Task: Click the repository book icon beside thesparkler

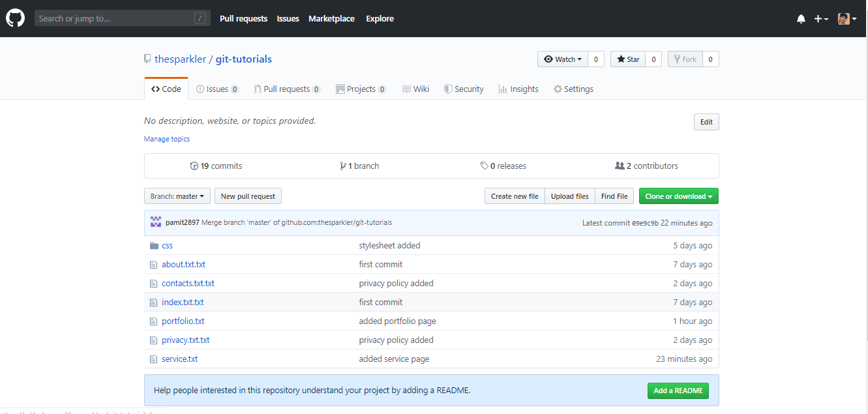Action: [147, 59]
